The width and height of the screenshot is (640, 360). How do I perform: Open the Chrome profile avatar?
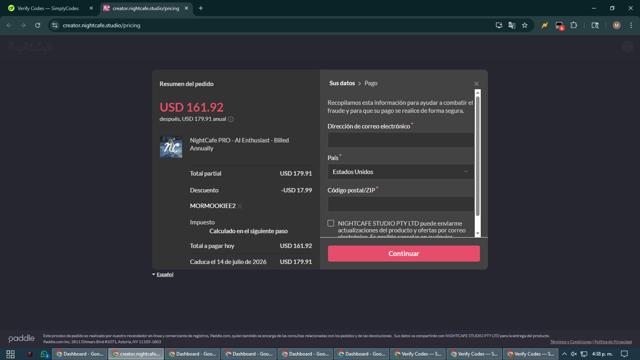[616, 25]
